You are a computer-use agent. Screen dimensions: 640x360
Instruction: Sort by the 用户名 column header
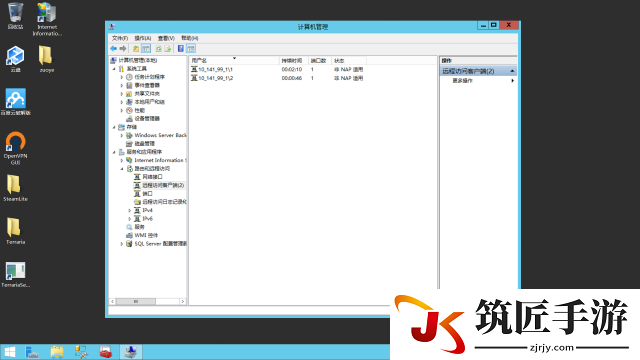click(234, 60)
